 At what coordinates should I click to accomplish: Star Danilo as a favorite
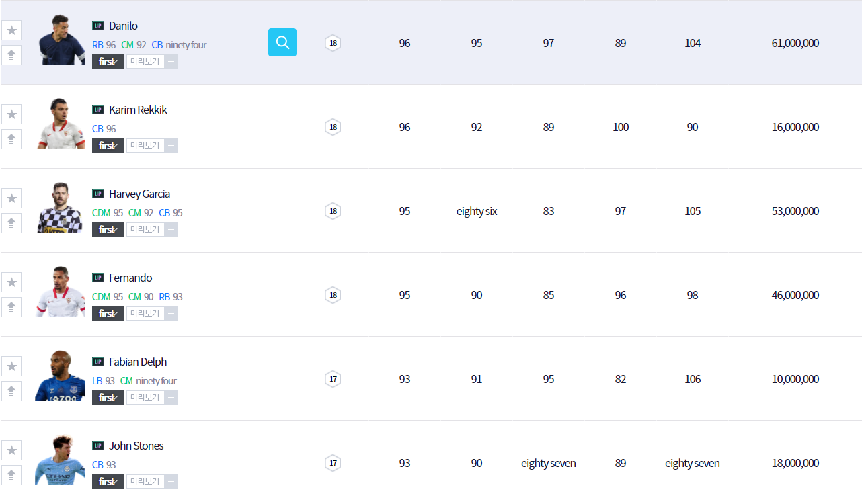click(11, 30)
